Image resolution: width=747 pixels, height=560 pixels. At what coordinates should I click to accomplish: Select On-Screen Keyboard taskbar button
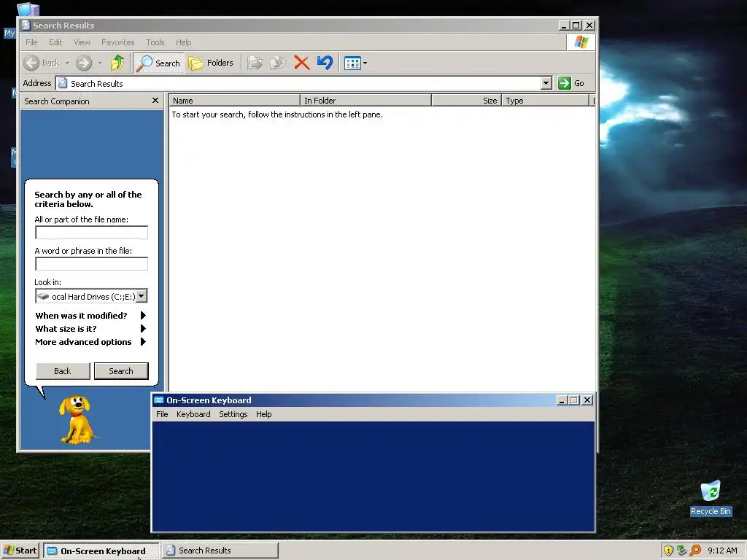tap(101, 551)
